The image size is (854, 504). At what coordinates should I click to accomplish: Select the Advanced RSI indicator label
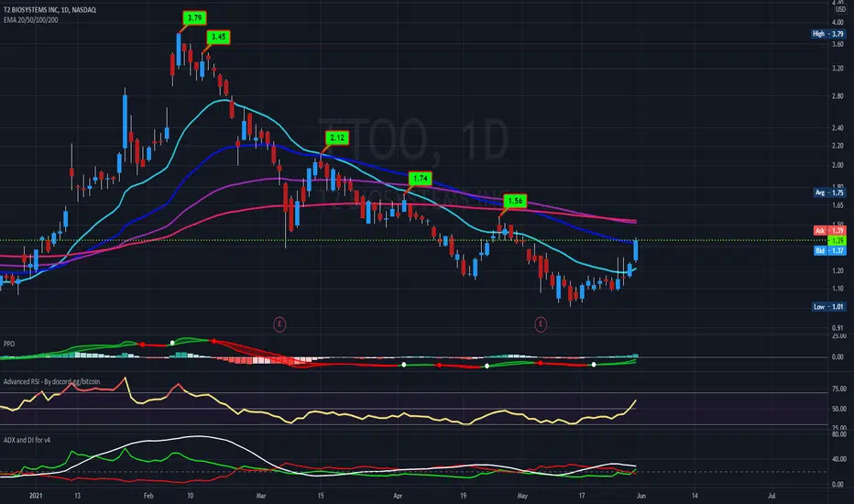coord(51,381)
